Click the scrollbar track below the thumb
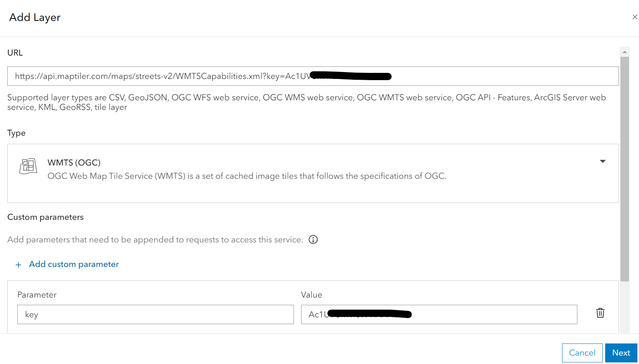This screenshot has width=639, height=364. 625,307
